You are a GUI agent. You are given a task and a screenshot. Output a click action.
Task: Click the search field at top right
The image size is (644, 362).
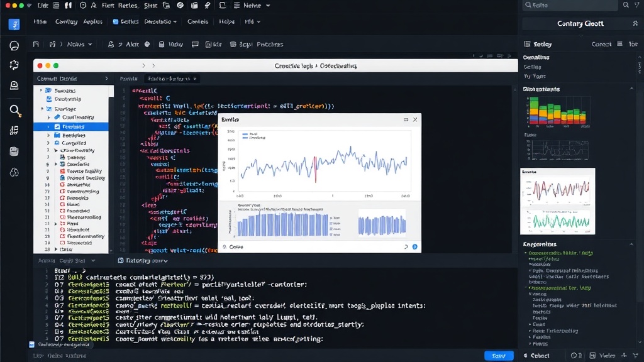click(570, 5)
